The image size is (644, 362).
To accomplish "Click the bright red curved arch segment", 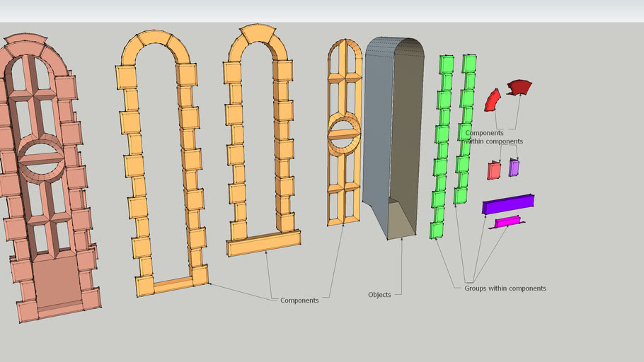I will pos(492,100).
